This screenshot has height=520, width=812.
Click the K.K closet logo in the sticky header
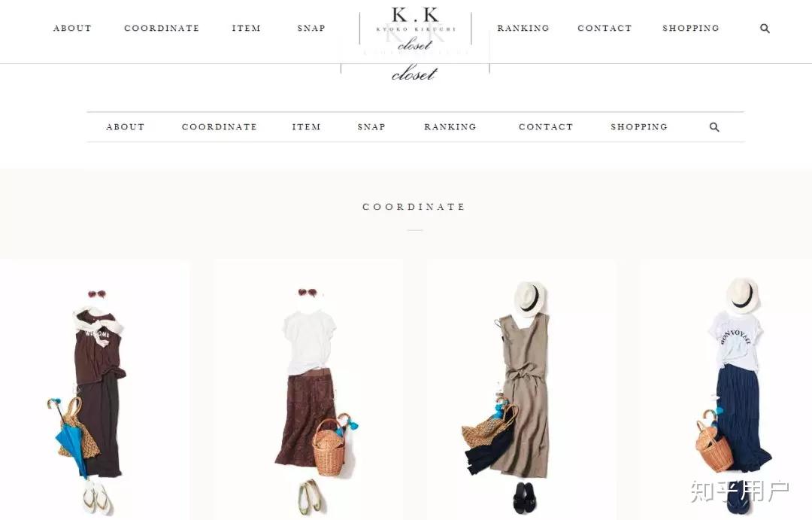tap(415, 29)
